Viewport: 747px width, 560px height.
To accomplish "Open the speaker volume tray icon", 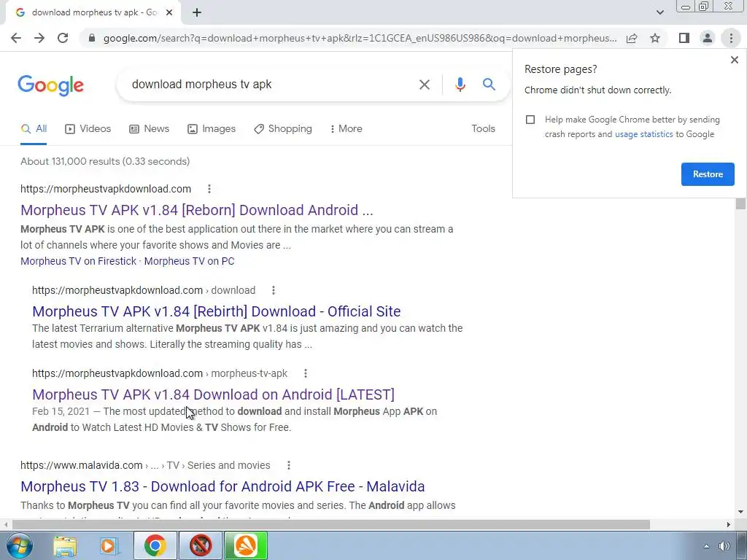I will [724, 546].
